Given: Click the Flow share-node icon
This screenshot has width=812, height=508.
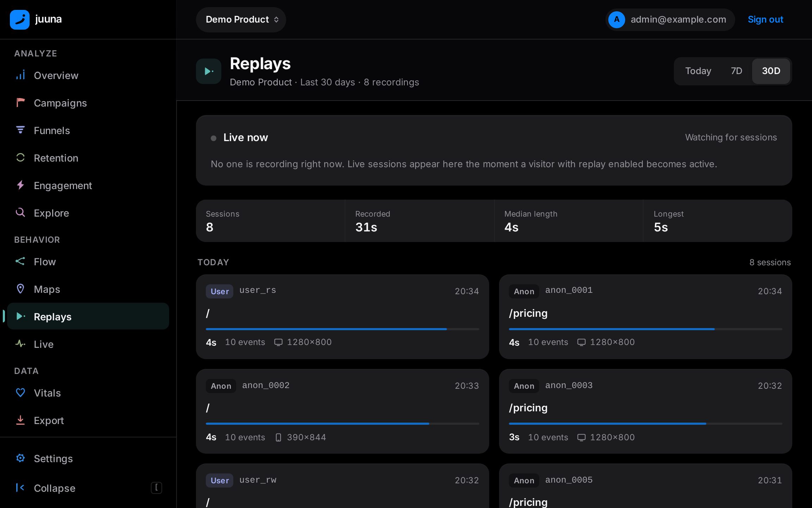Looking at the screenshot, I should 20,261.
